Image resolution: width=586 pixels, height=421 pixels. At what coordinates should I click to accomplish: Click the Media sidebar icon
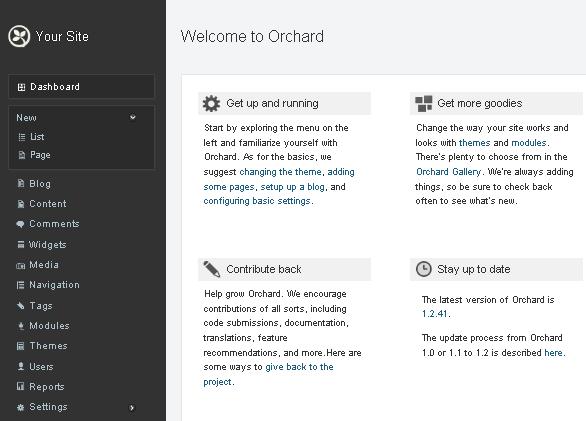click(x=21, y=265)
